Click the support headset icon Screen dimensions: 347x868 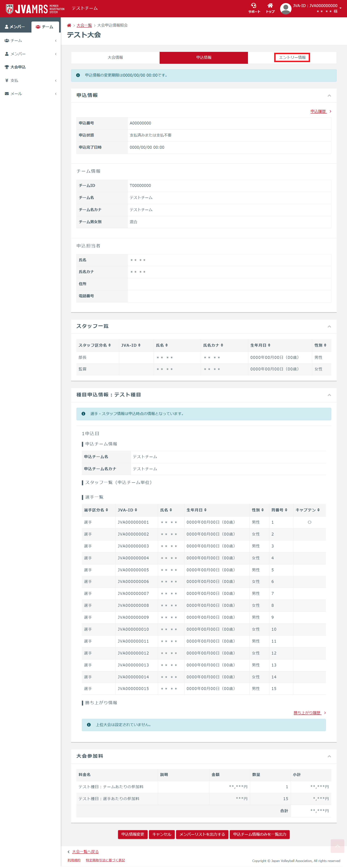254,6
